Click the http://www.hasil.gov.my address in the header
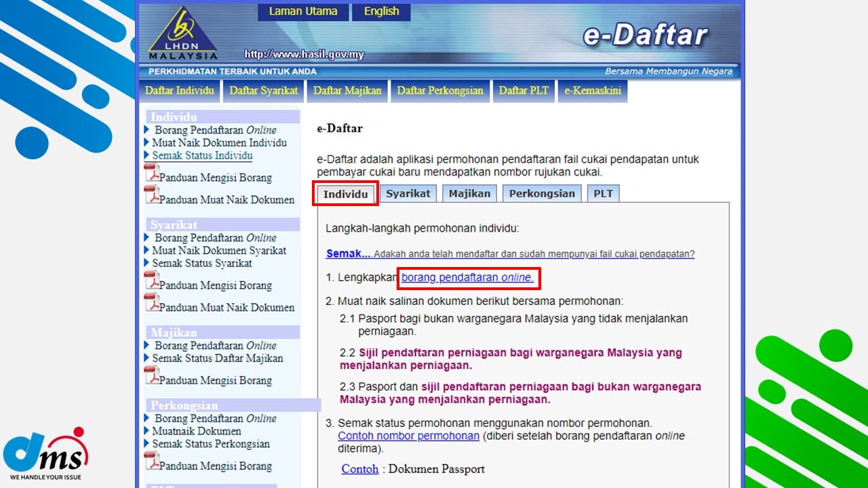This screenshot has height=488, width=868. click(x=304, y=54)
